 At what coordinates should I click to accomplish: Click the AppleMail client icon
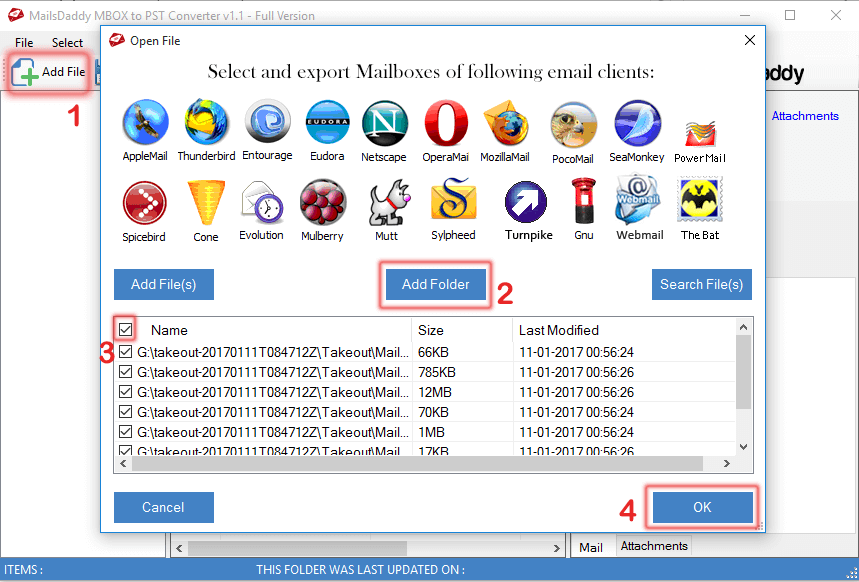145,122
